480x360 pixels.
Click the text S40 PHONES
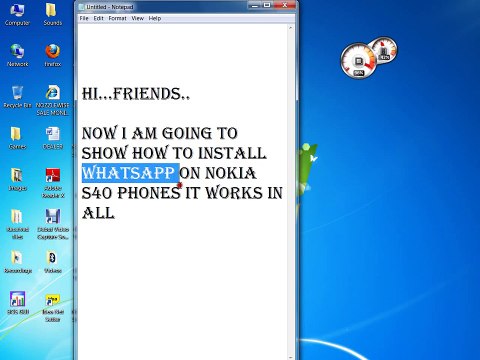(x=131, y=193)
